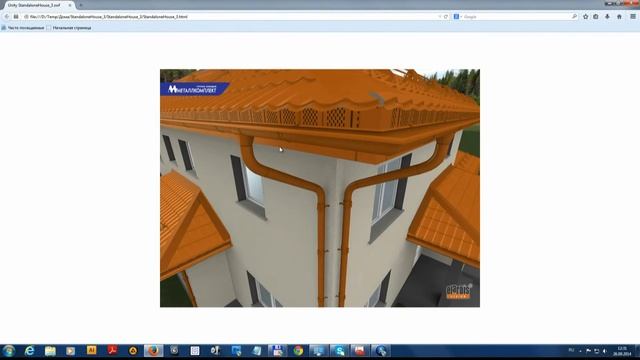Open the media player taskbar icon
Image resolution: width=640 pixels, height=360 pixels.
pyautogui.click(x=71, y=351)
